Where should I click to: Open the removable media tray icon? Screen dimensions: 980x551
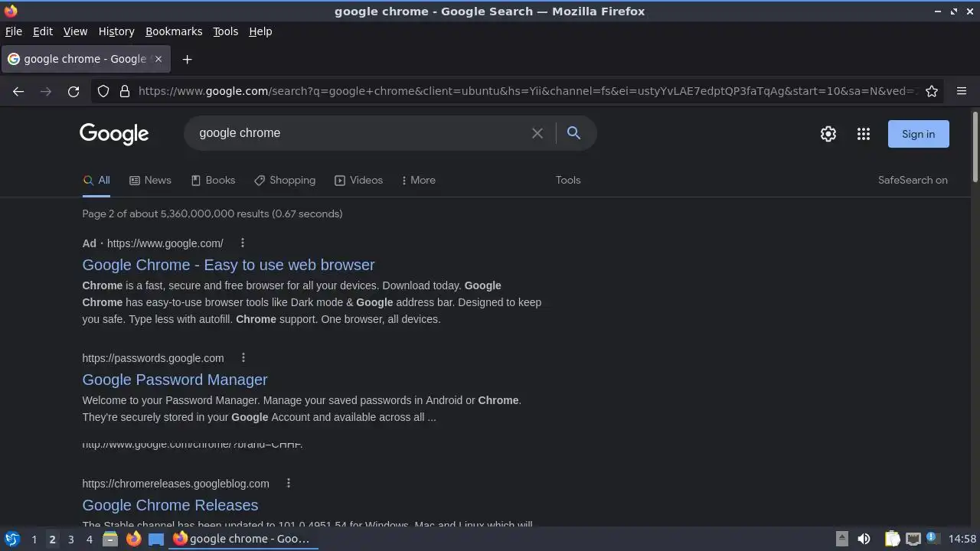tap(841, 539)
